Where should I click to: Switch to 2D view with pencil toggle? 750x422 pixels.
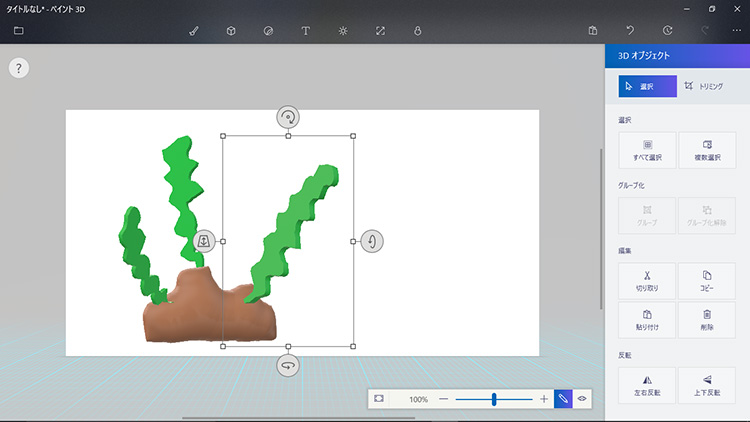(564, 399)
